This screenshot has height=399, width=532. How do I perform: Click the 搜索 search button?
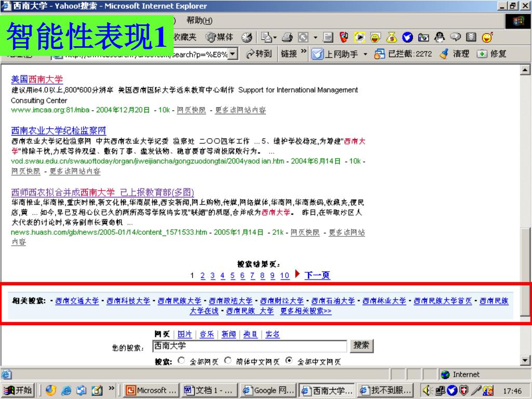click(362, 345)
